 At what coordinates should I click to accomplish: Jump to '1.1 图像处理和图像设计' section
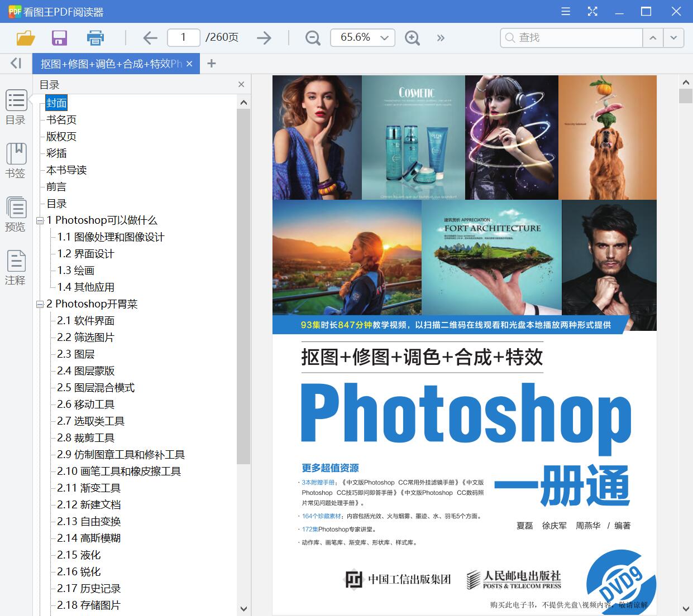pyautogui.click(x=111, y=237)
